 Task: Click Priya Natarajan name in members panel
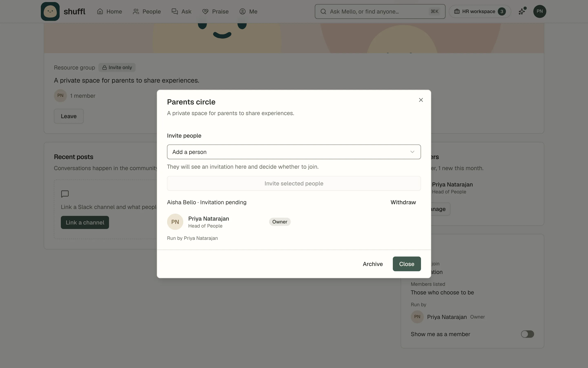point(452,184)
